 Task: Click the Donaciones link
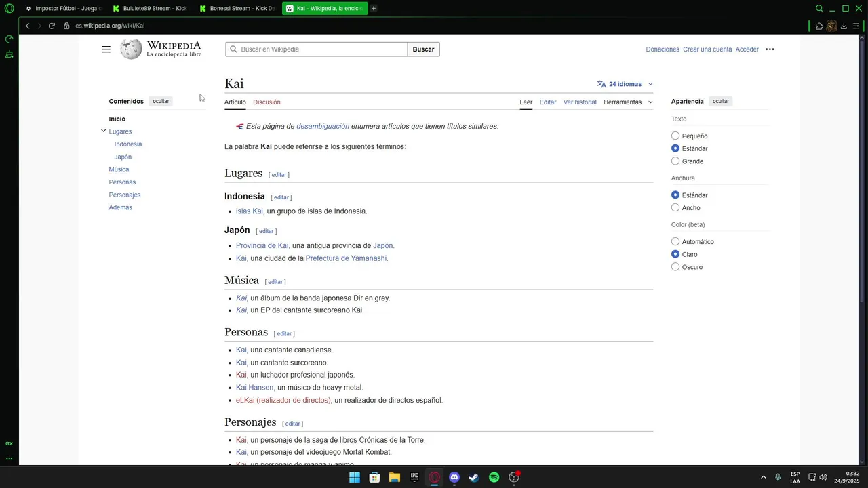tap(663, 49)
